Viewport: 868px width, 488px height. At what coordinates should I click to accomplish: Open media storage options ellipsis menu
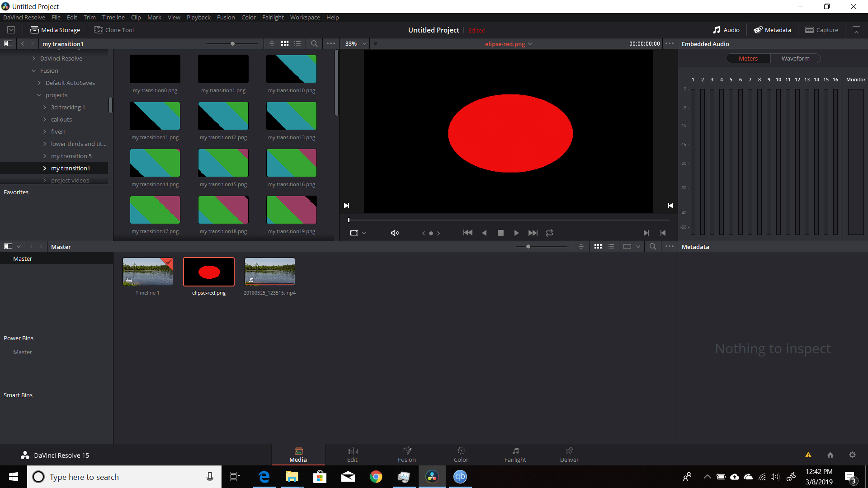click(x=331, y=44)
